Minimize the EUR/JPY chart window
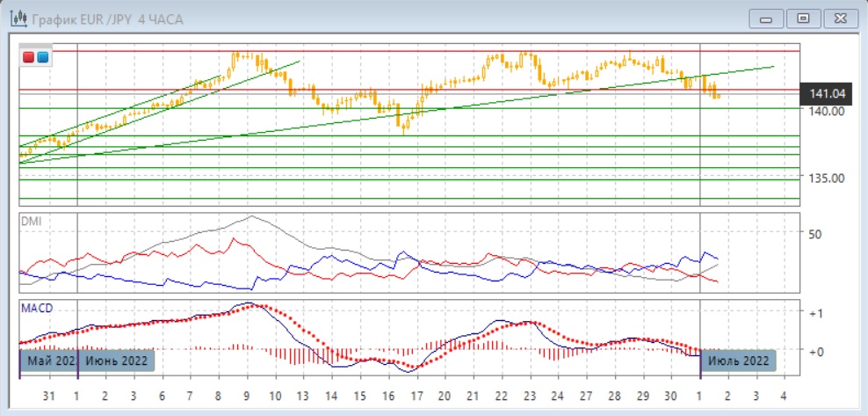The height and width of the screenshot is (416, 868). [x=766, y=18]
